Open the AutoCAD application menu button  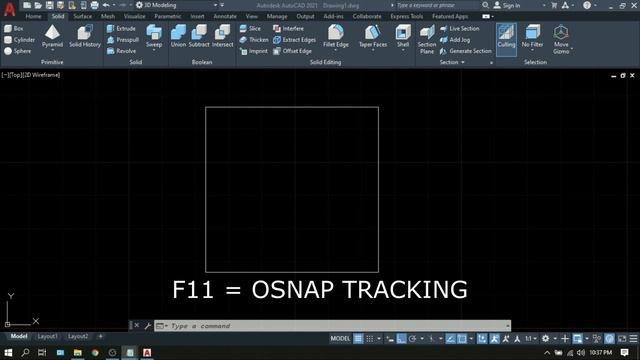pos(10,9)
